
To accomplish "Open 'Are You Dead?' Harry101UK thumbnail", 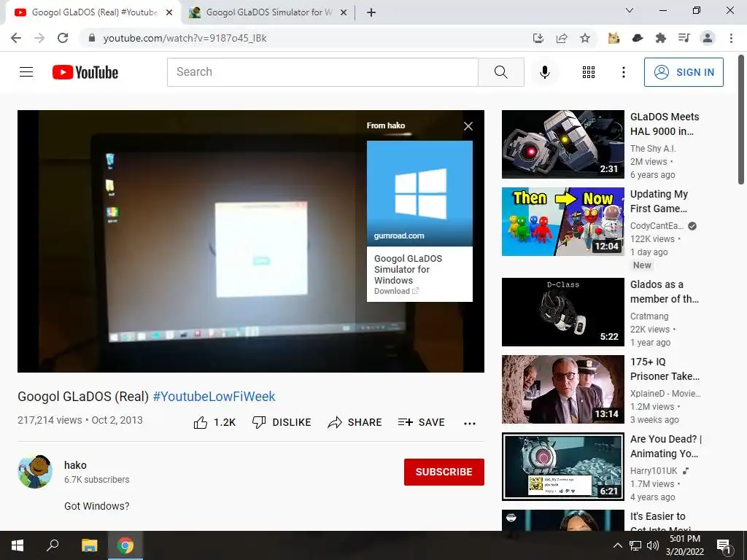I will coord(562,466).
